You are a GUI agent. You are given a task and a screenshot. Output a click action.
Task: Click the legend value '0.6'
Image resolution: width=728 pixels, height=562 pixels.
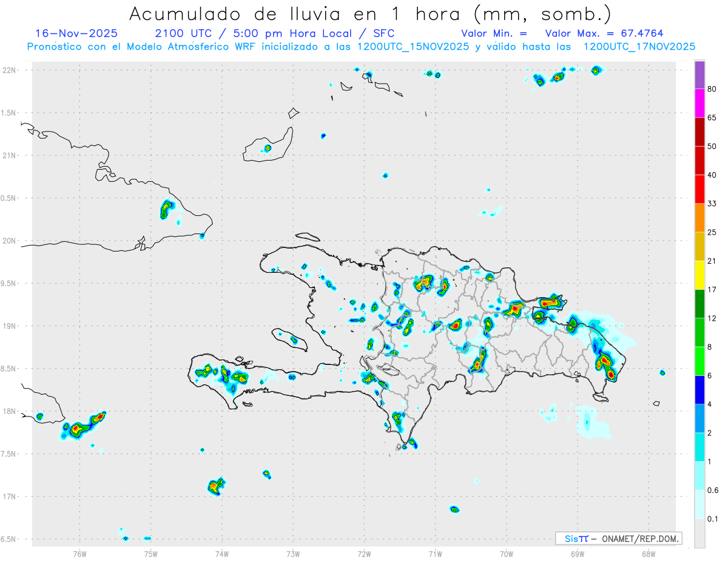pos(713,490)
